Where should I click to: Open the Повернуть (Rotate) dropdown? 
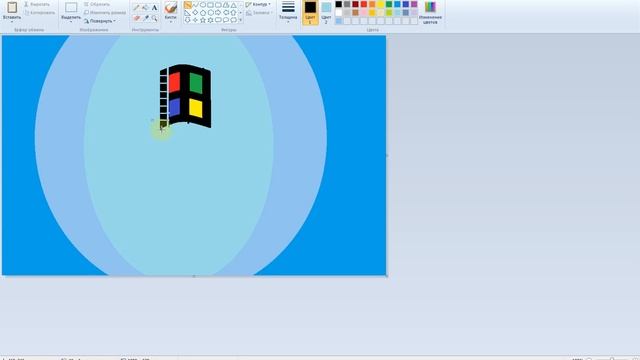[x=100, y=21]
